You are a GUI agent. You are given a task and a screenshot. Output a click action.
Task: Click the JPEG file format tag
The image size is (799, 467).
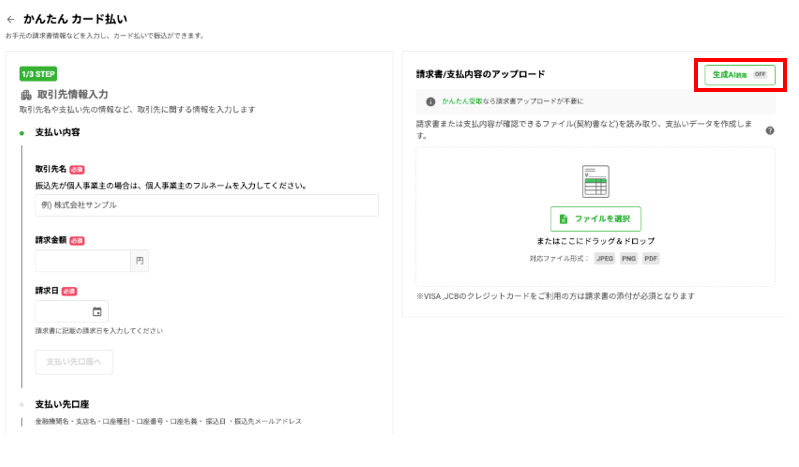click(604, 258)
